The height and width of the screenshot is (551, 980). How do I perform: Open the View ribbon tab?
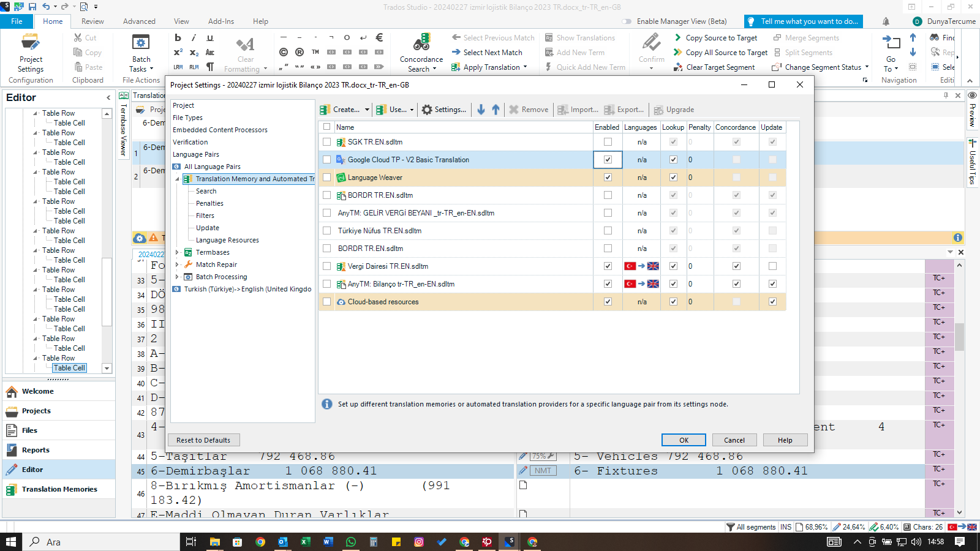tap(181, 21)
